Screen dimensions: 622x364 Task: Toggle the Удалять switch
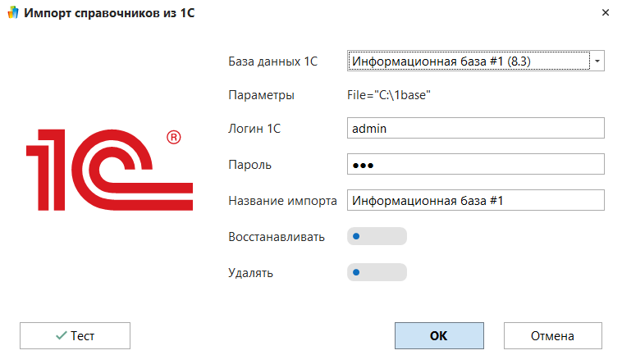click(x=377, y=272)
